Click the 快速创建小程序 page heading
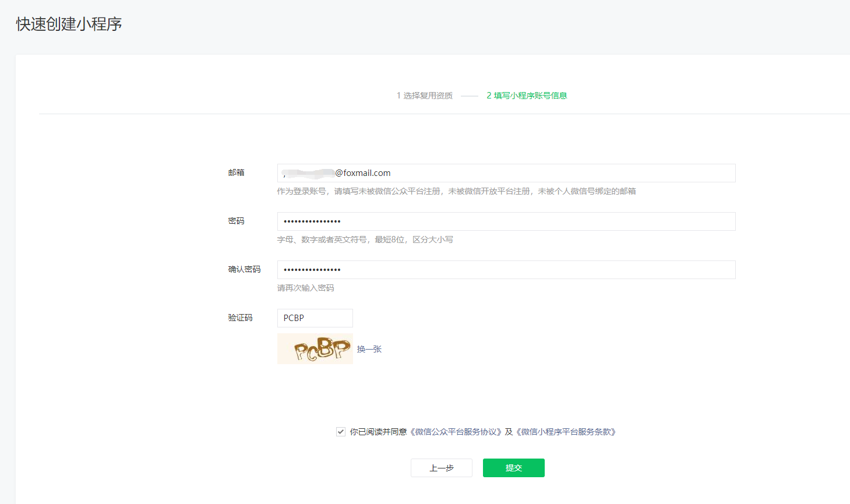Viewport: 850px width, 504px height. [x=69, y=24]
